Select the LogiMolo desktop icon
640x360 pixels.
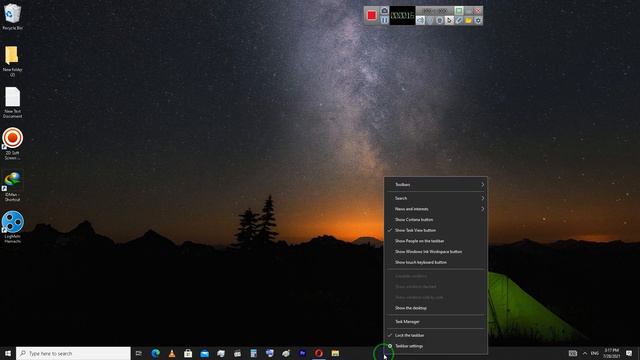pos(12,227)
